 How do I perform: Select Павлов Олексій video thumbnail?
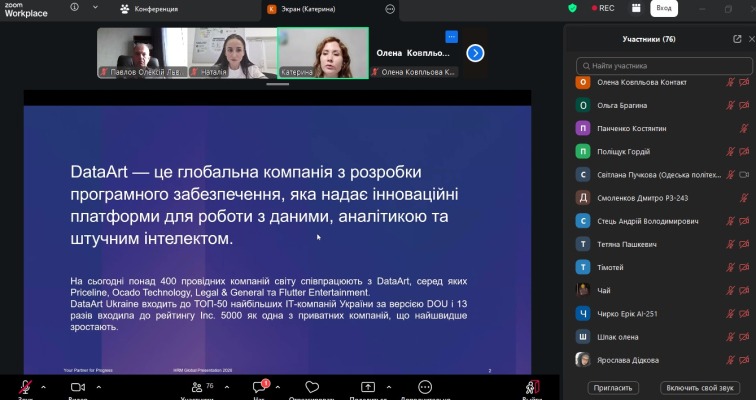[x=142, y=53]
